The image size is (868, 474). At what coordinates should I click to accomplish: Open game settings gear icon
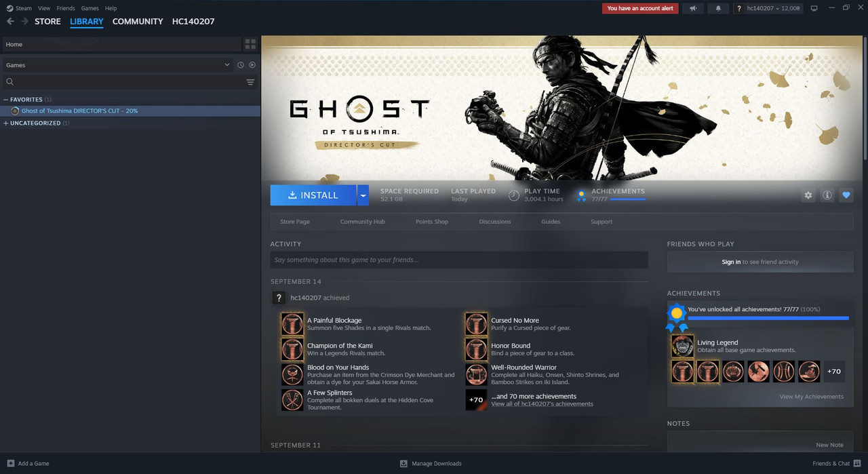808,195
